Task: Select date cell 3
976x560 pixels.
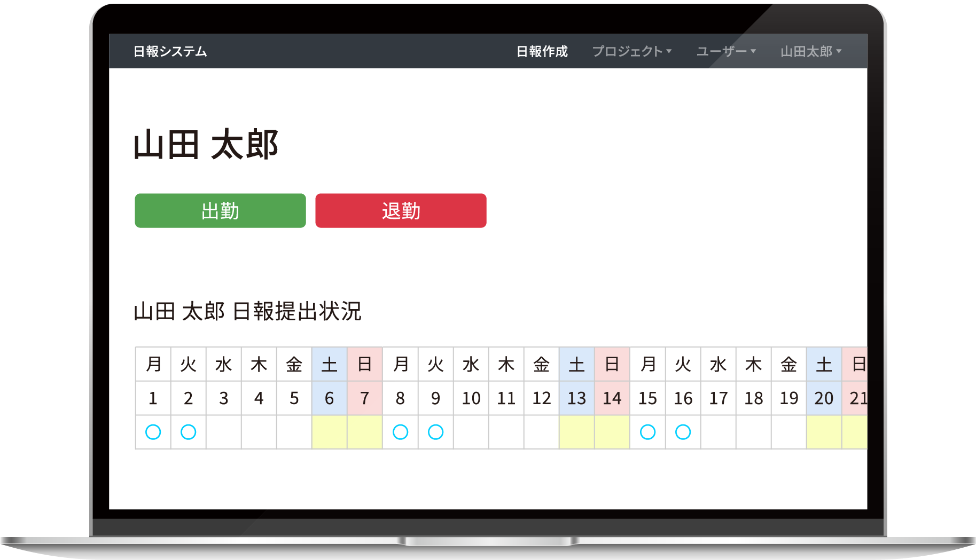Action: point(224,398)
